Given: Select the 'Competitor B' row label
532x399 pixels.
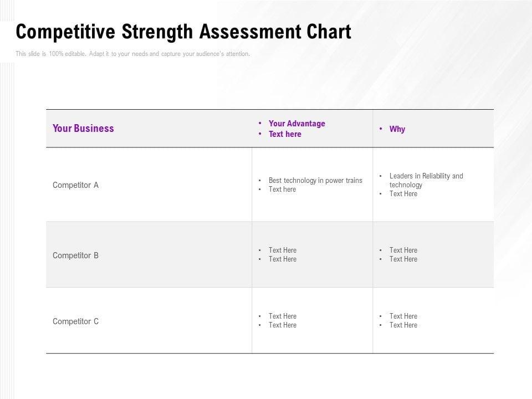Looking at the screenshot, I should click(x=75, y=255).
